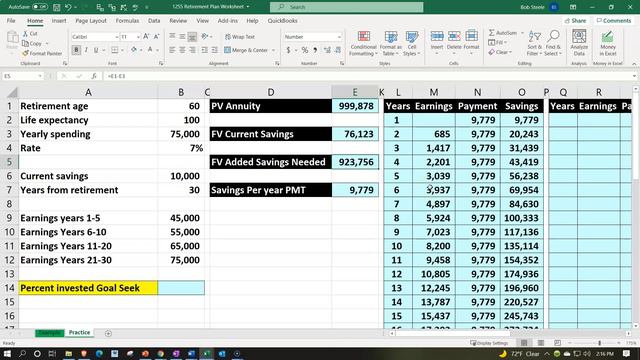Click the Increase Font Size icon
This screenshot has width=640, height=360.
(146, 37)
